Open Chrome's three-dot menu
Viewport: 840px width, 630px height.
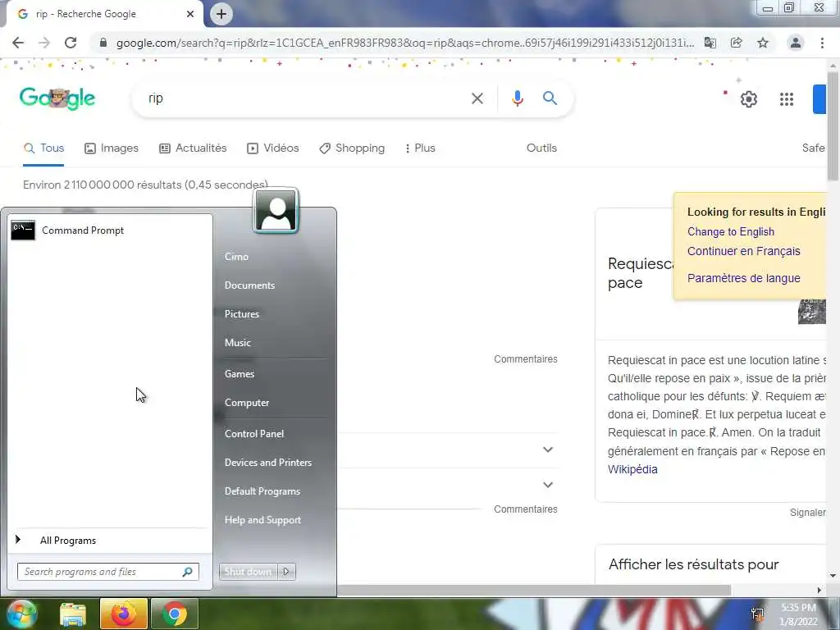point(822,43)
